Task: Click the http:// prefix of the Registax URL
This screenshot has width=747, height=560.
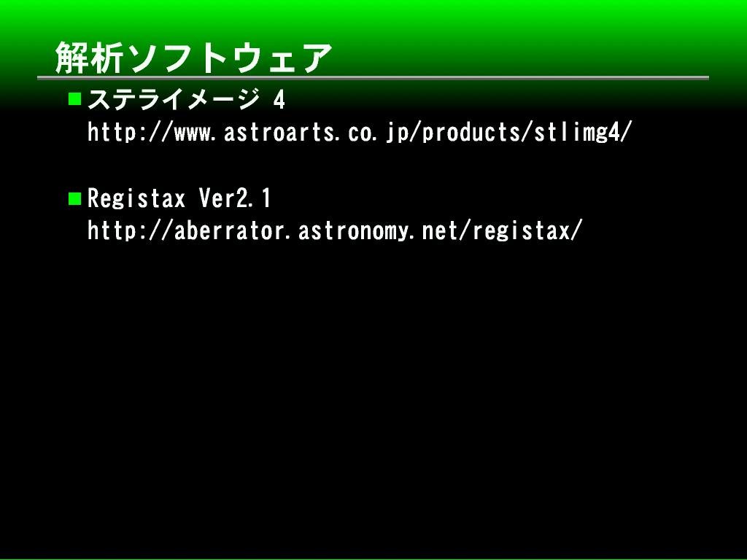Action: coord(128,231)
